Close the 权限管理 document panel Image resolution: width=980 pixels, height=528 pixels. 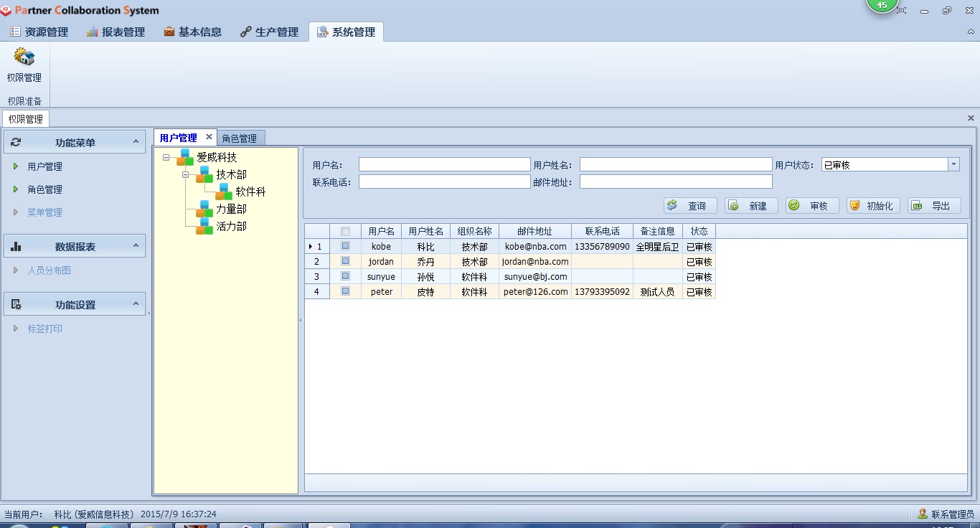tap(971, 118)
